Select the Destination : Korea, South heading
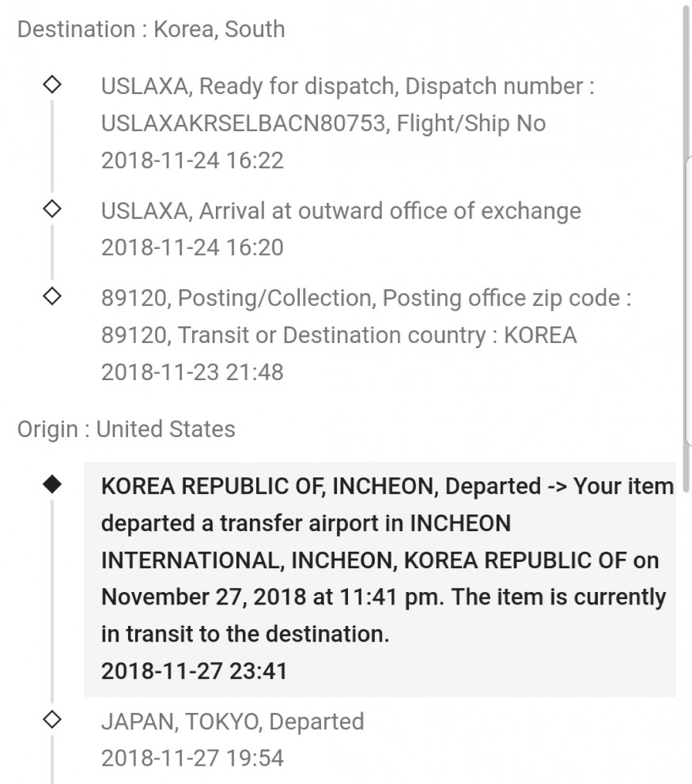Viewport: 692px width, 784px height. pos(151,29)
